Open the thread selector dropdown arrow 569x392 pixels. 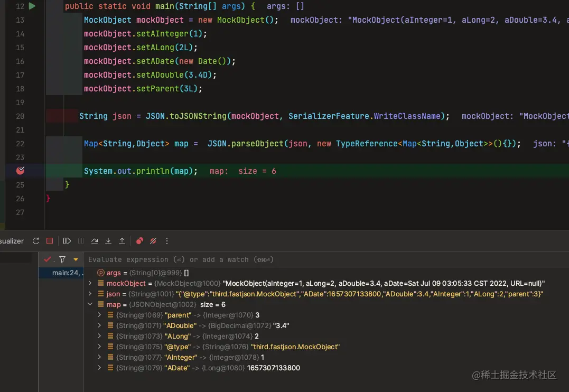pyautogui.click(x=76, y=259)
